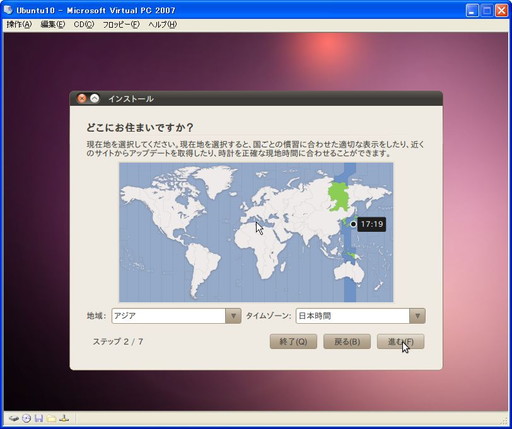Minimize the Virtual PC window

coord(472,11)
